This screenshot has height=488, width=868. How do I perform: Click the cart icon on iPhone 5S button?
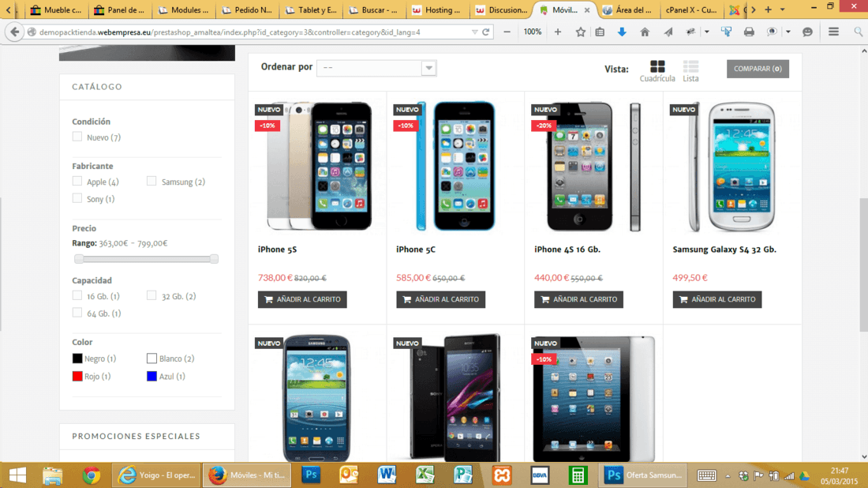point(269,299)
